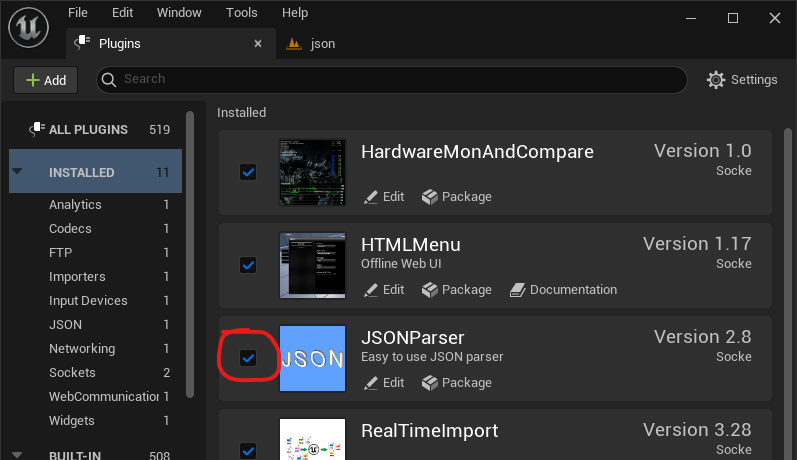Click the pencil Edit icon for JSONParser
Image resolution: width=797 pixels, height=460 pixels.
point(371,383)
